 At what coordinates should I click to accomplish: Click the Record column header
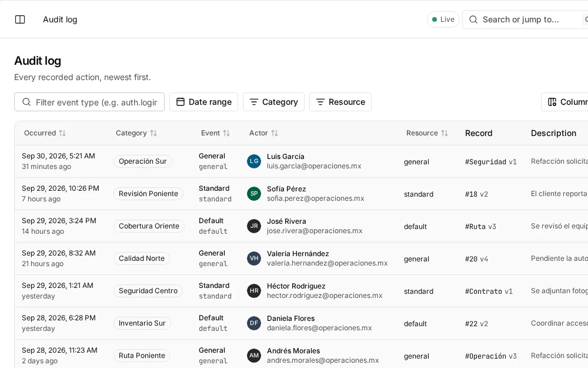pos(479,133)
